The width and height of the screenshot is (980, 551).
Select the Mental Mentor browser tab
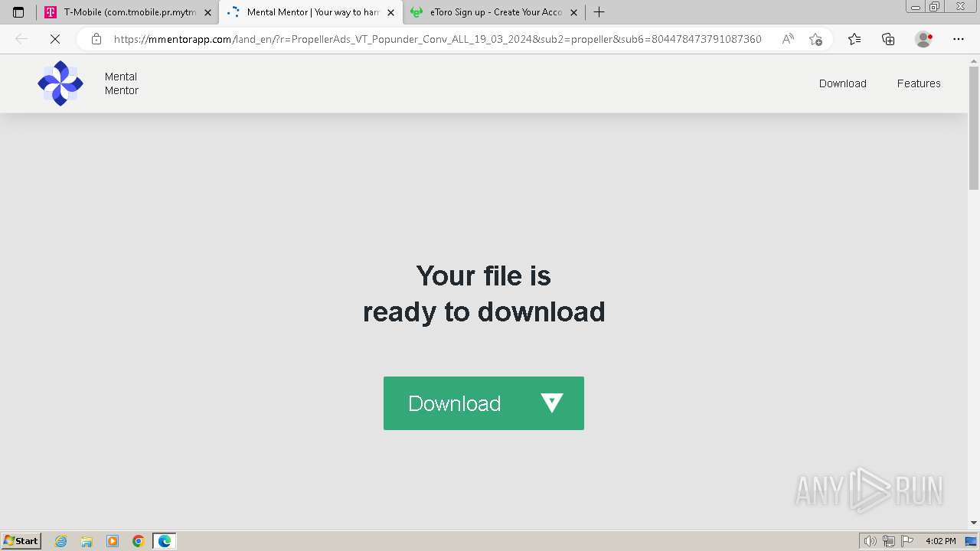coord(311,12)
